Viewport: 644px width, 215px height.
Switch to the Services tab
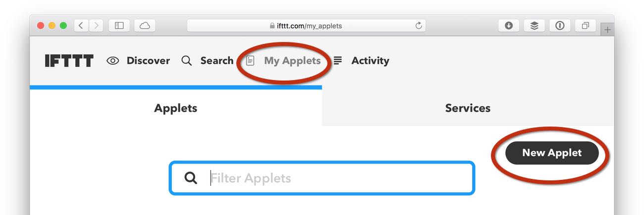pos(468,108)
